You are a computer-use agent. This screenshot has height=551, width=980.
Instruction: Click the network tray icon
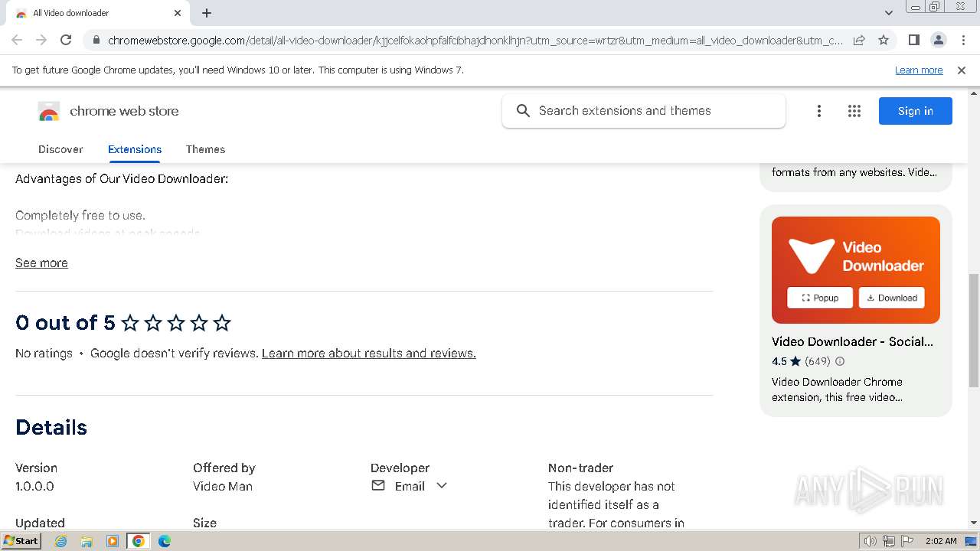[889, 541]
